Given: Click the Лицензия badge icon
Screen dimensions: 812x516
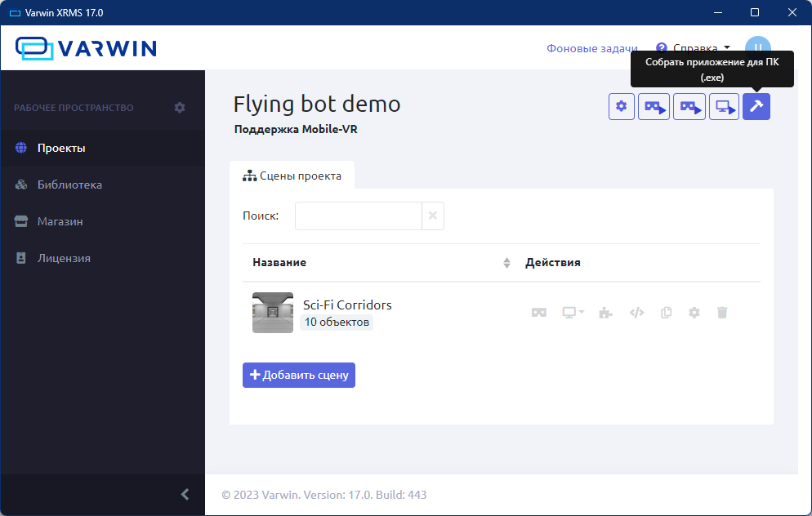Looking at the screenshot, I should coord(20,258).
